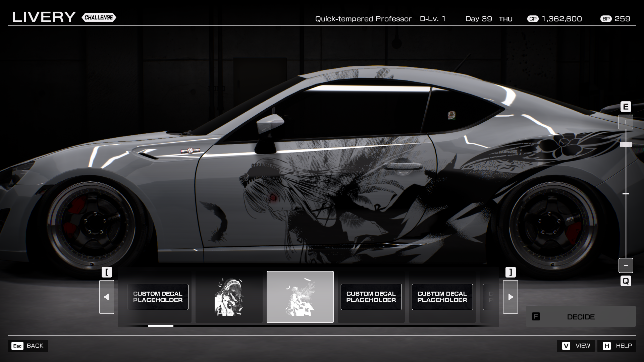Image resolution: width=644 pixels, height=362 pixels.
Task: Confirm selection with the DECIDE button
Action: click(x=581, y=317)
